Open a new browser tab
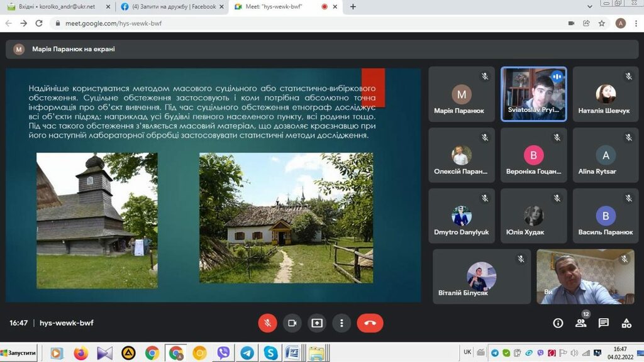 point(353,7)
